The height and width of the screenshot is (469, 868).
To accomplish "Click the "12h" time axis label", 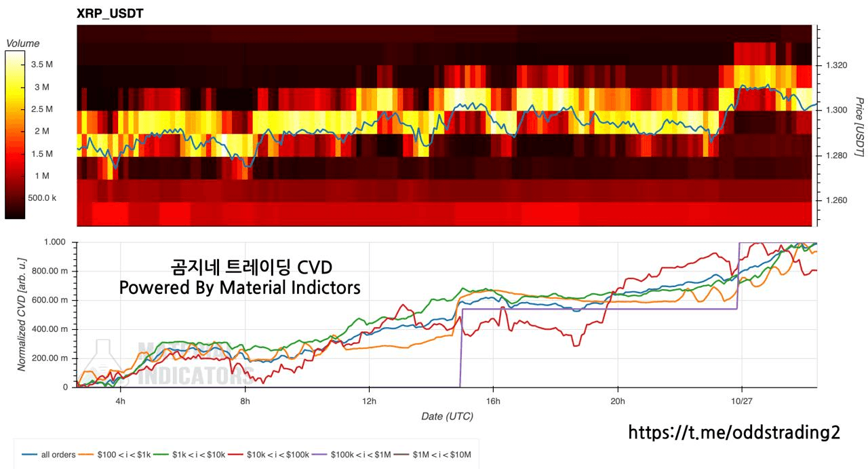I will 369,400.
